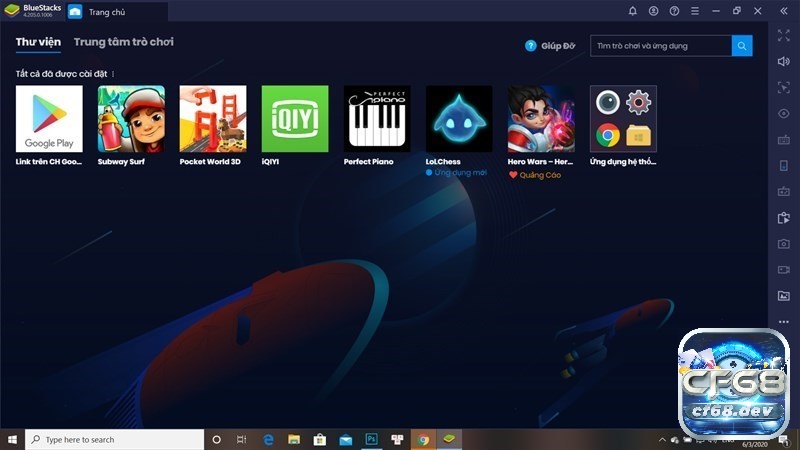Toggle volume speaker icon in sidebar
This screenshot has width=800, height=450.
(784, 61)
